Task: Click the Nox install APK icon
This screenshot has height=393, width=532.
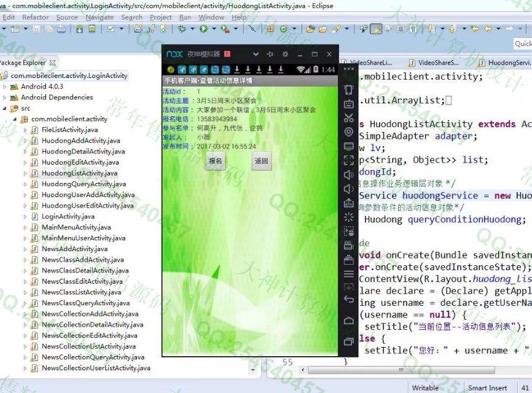Action: pos(349,203)
